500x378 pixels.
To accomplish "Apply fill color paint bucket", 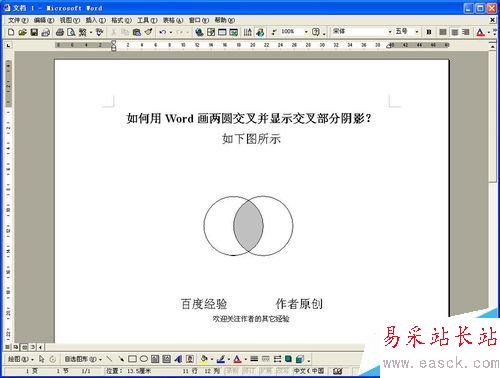I will point(204,359).
